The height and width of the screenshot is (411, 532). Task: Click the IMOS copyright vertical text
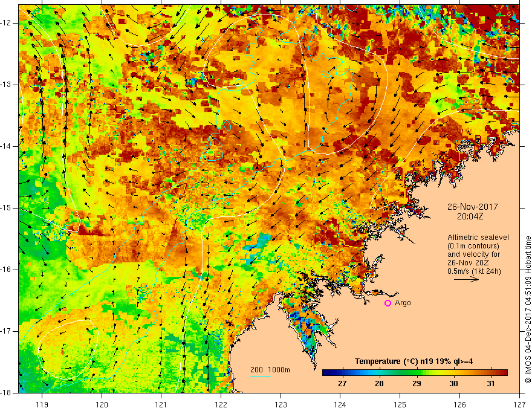point(528,309)
